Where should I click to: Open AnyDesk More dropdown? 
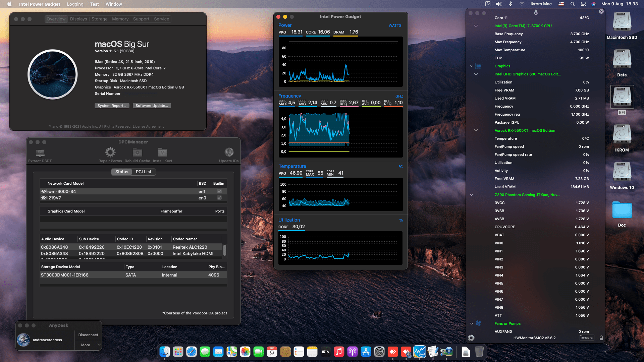[x=88, y=345]
